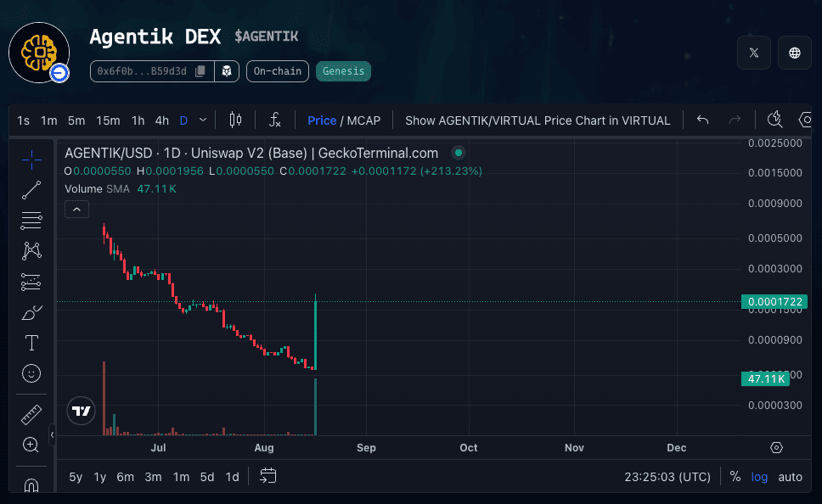Click the Genesis badge
The width and height of the screenshot is (822, 504).
[x=343, y=71]
